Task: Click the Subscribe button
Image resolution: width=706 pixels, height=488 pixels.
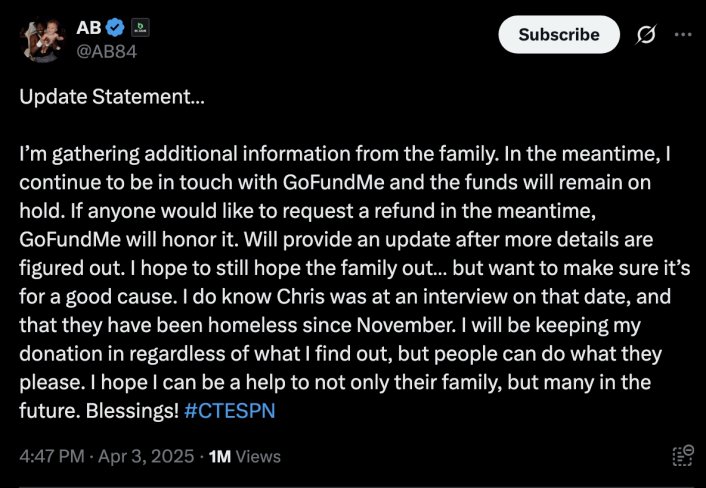Action: (559, 35)
